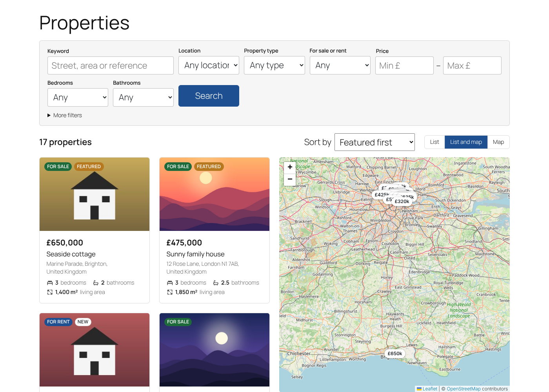Focus the Min £ price field
Image resolution: width=549 pixels, height=392 pixels.
tap(404, 65)
